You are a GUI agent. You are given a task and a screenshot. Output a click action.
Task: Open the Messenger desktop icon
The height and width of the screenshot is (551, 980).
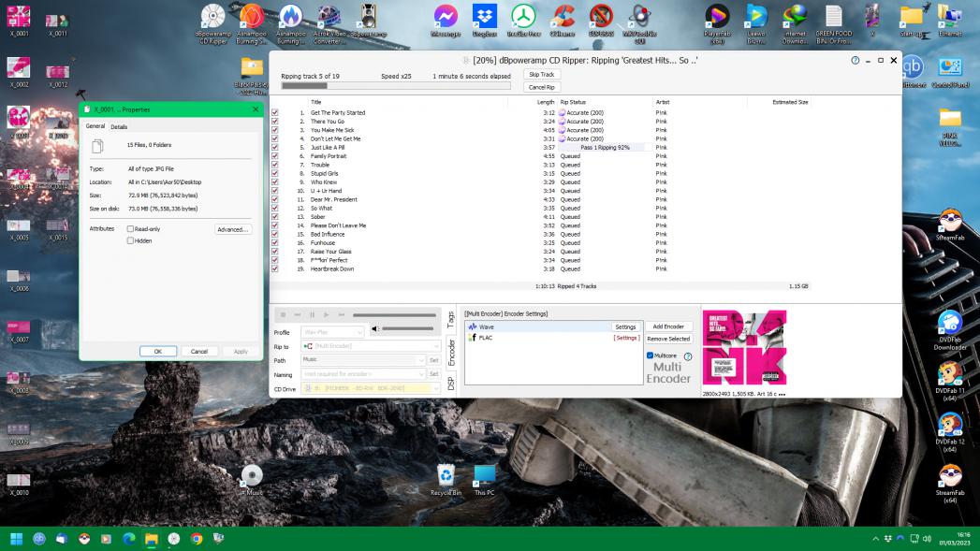446,18
